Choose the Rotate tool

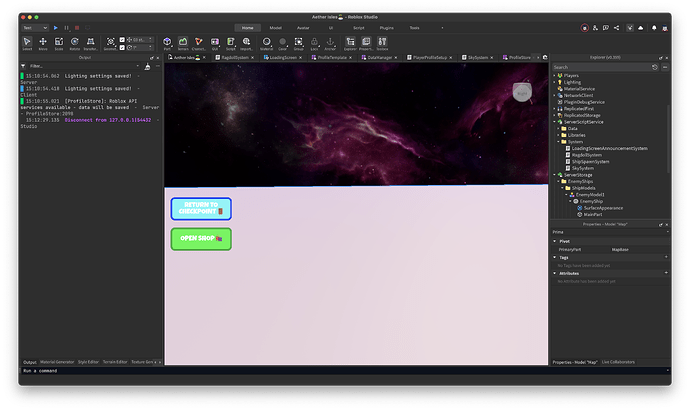pos(75,43)
